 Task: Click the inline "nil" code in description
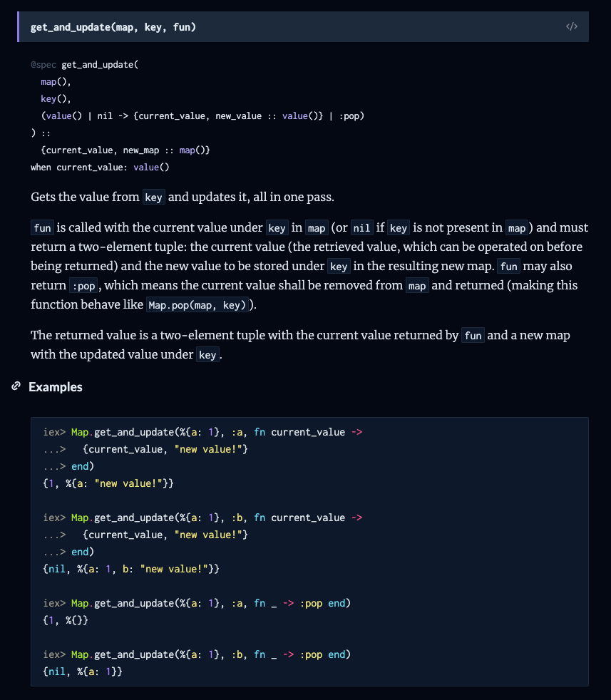pyautogui.click(x=361, y=228)
